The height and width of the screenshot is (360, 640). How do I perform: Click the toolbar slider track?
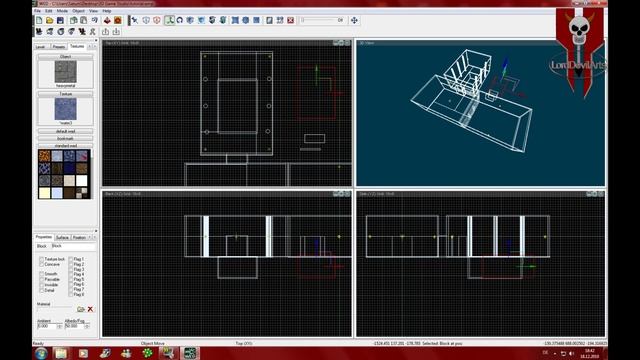coord(319,20)
